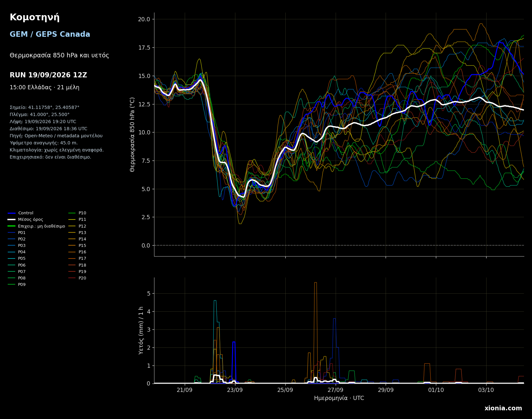Select the Μέσος όρος legend entry
The width and height of the screenshot is (532, 419).
[25, 219]
